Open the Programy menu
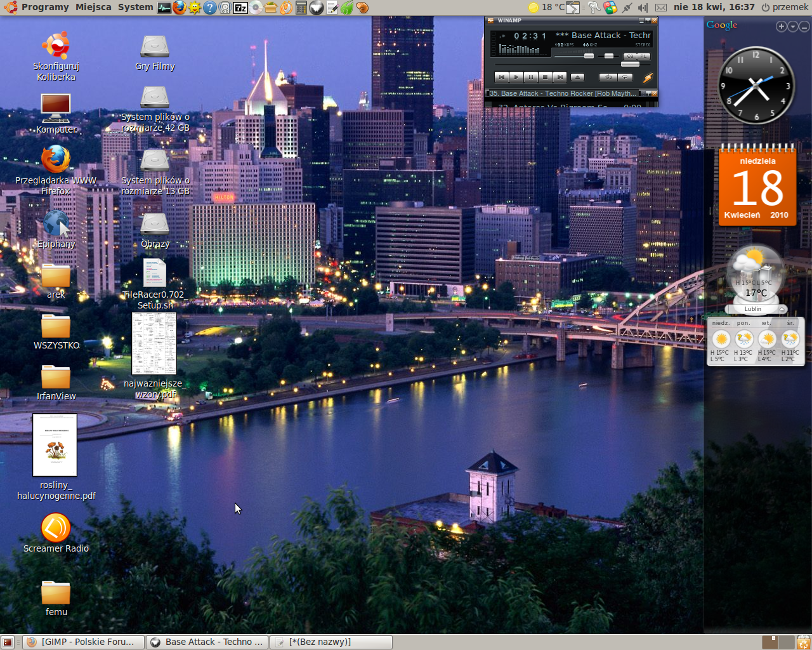812x650 pixels. [x=44, y=8]
